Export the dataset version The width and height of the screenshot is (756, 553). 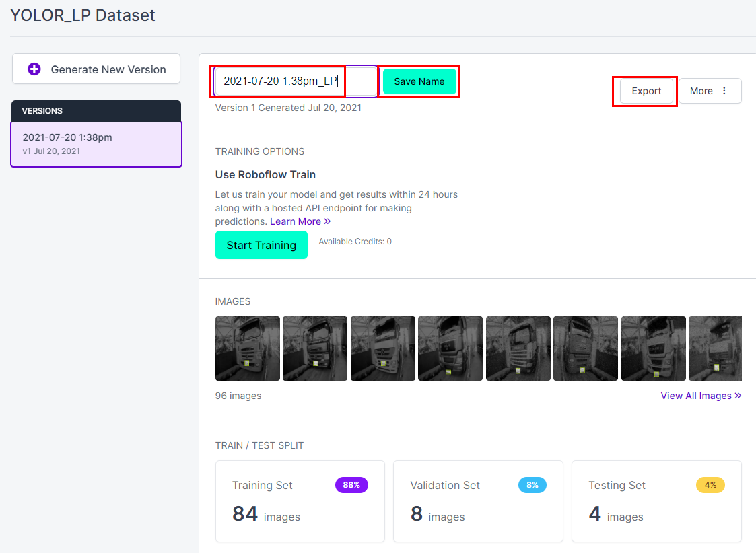tap(646, 91)
